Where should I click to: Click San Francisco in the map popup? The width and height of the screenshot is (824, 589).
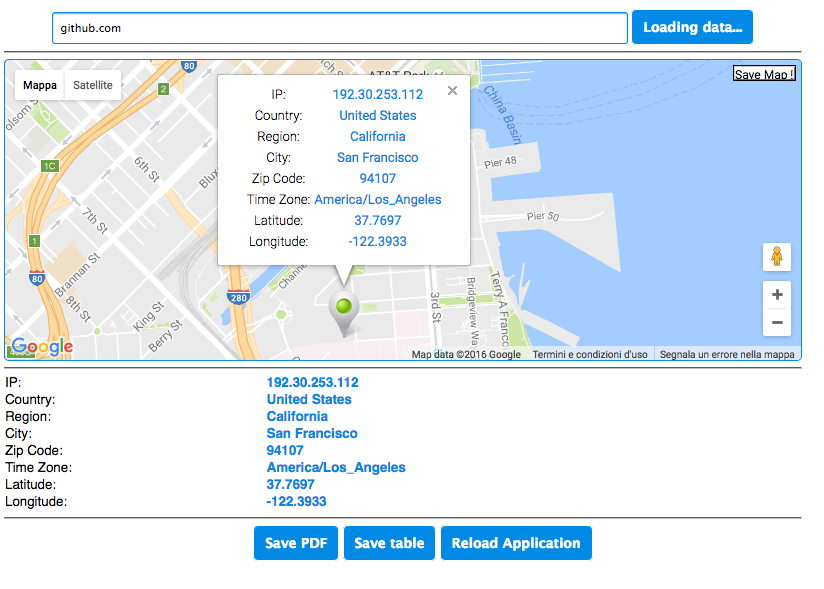pos(378,158)
